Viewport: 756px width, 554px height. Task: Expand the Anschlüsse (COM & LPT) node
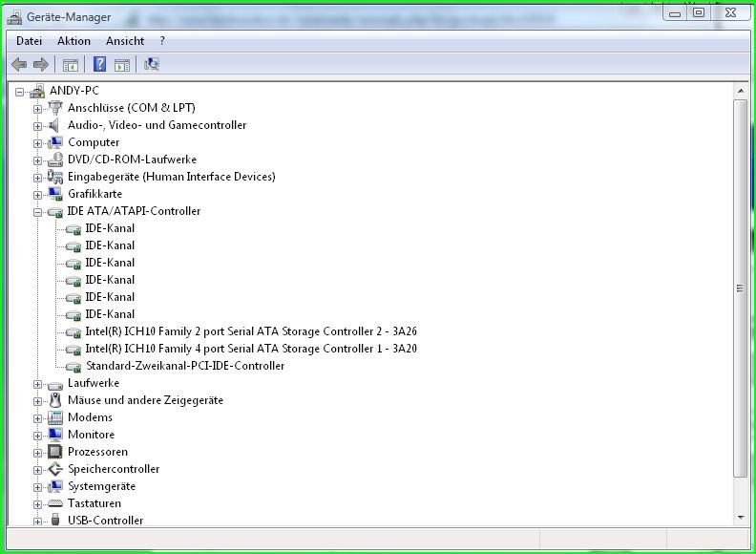coord(37,109)
